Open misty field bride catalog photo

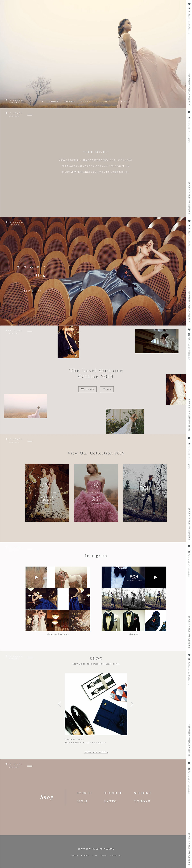[26, 406]
